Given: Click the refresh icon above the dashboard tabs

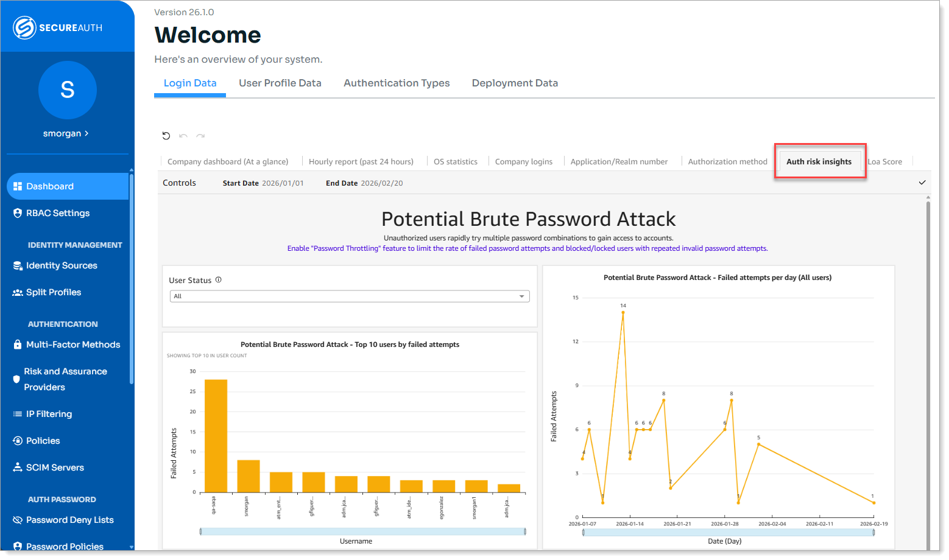Looking at the screenshot, I should pos(166,135).
